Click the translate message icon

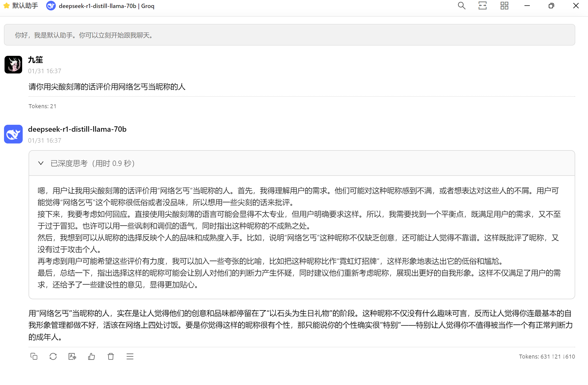pos(72,356)
